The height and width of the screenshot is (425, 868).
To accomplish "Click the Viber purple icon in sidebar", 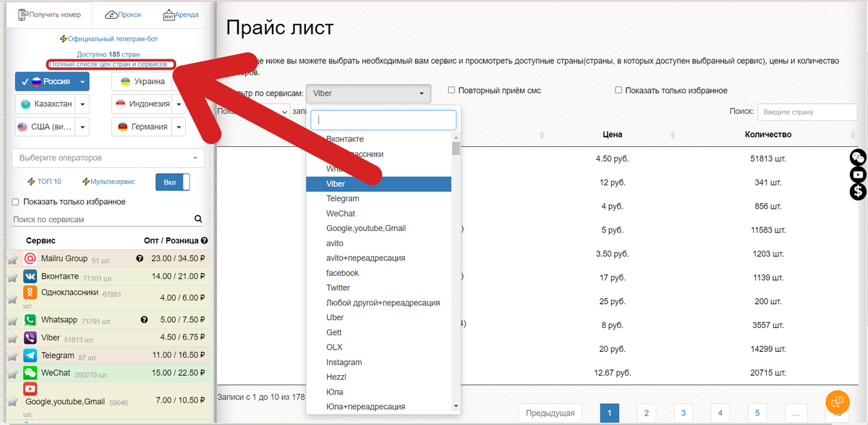I will 30,337.
